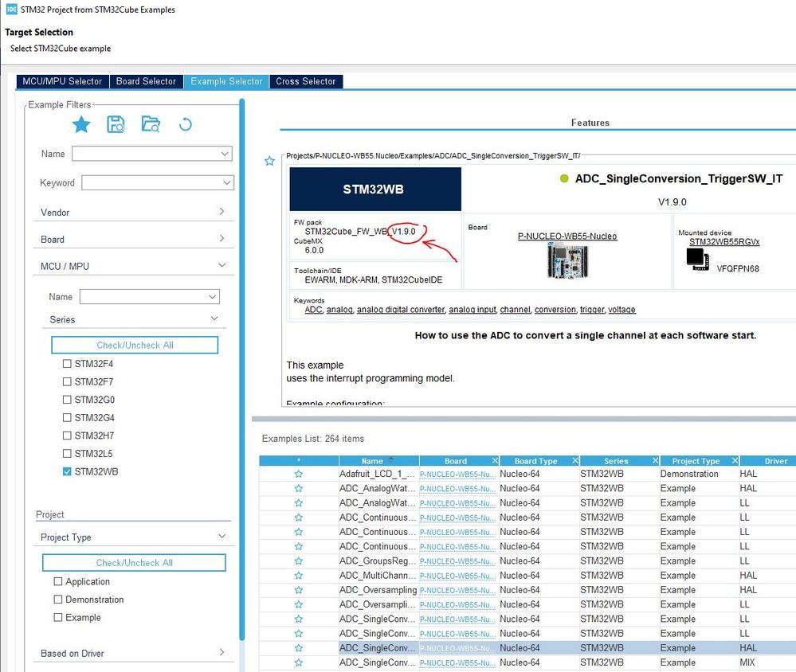Select the ADC_SingleConv MIX driver row

527,662
